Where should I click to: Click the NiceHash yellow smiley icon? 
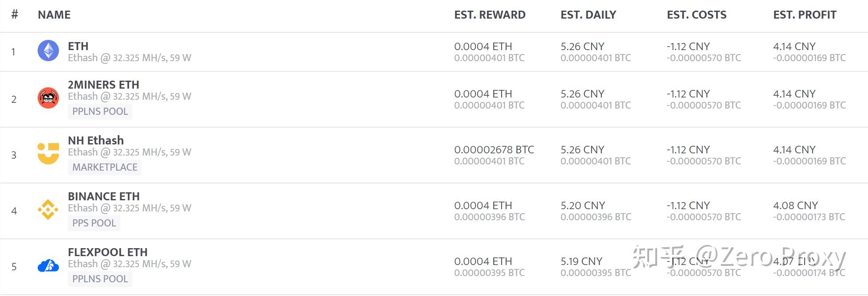click(48, 154)
